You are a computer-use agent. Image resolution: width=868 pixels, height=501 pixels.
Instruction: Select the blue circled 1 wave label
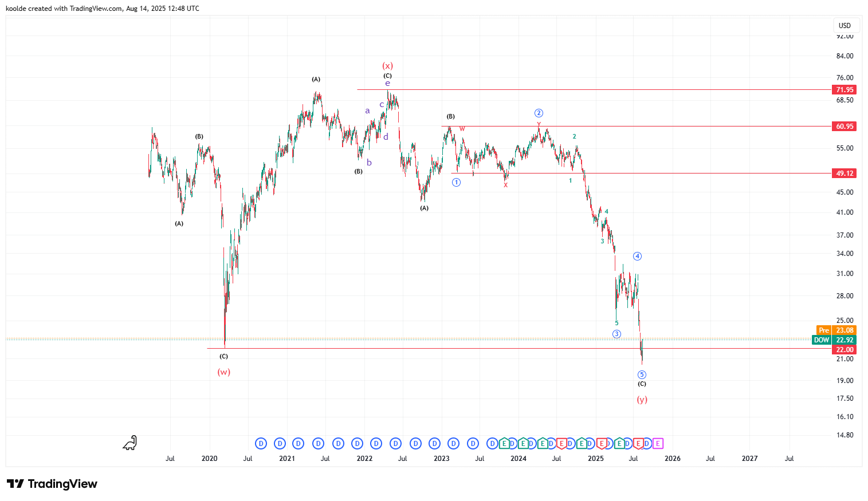click(456, 182)
